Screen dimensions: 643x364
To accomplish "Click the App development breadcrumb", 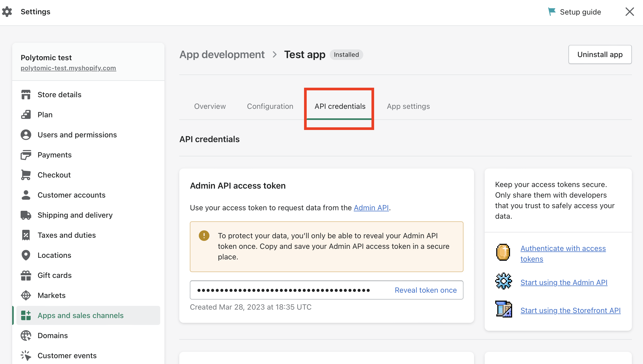I will coord(222,54).
